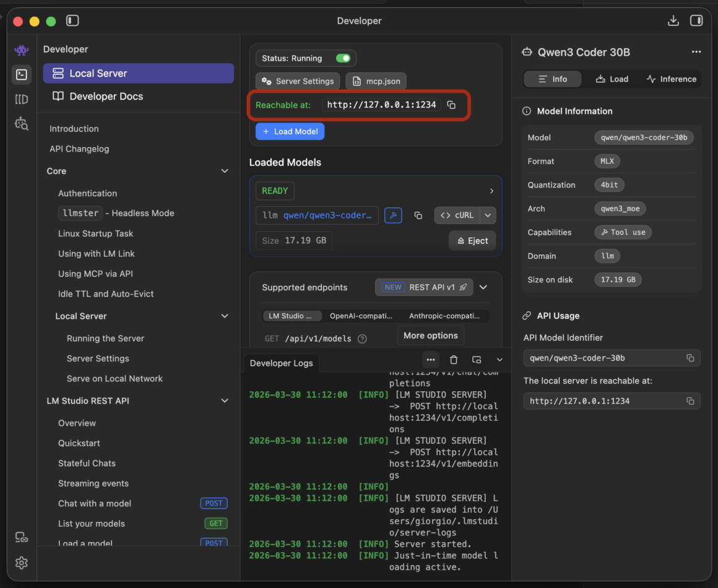Open the Idle TTL and Auto-Evict page

[106, 294]
